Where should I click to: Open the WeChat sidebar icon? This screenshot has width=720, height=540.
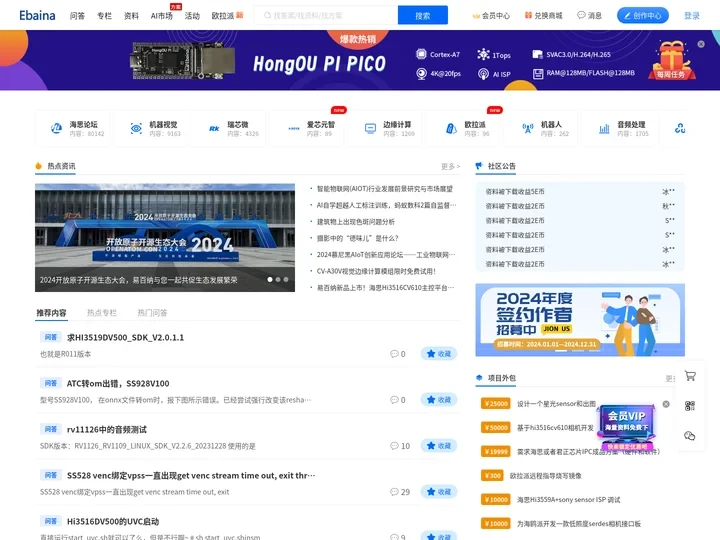(690, 436)
